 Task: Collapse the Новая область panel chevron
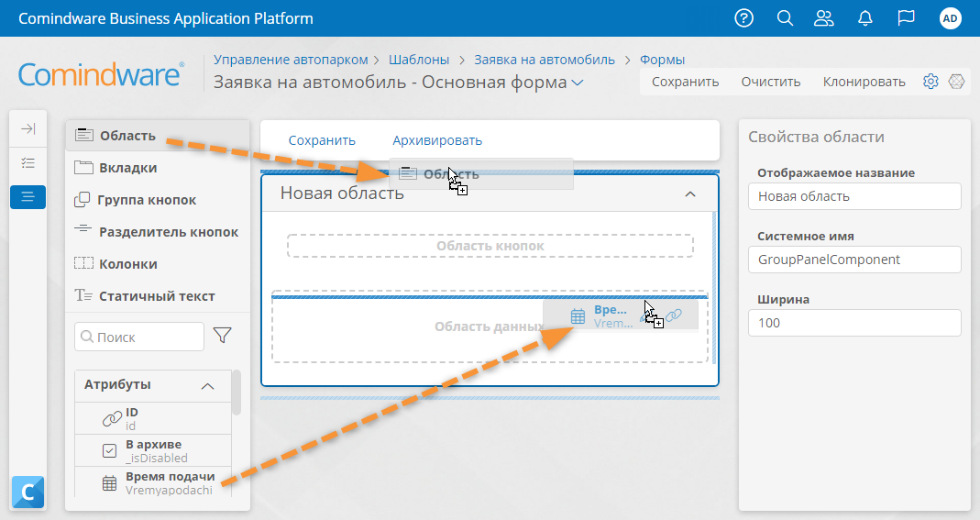tap(690, 194)
